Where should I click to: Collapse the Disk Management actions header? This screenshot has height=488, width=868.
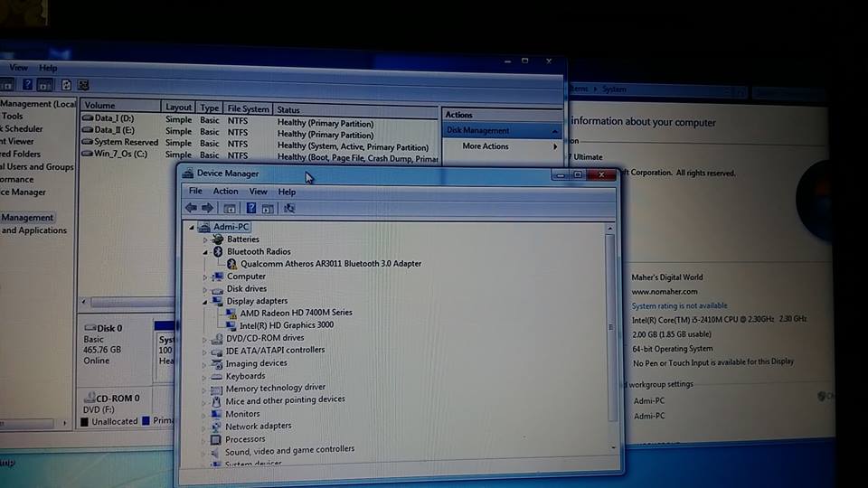click(x=554, y=131)
